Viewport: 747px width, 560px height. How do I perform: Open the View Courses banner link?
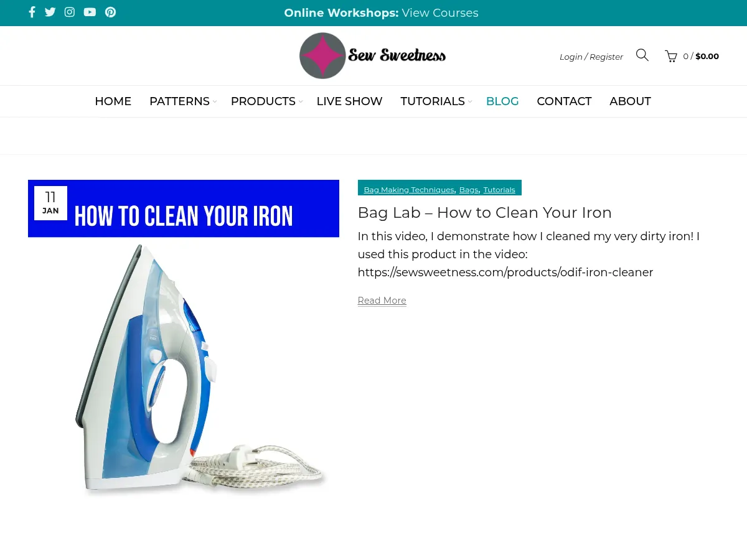[x=440, y=13]
